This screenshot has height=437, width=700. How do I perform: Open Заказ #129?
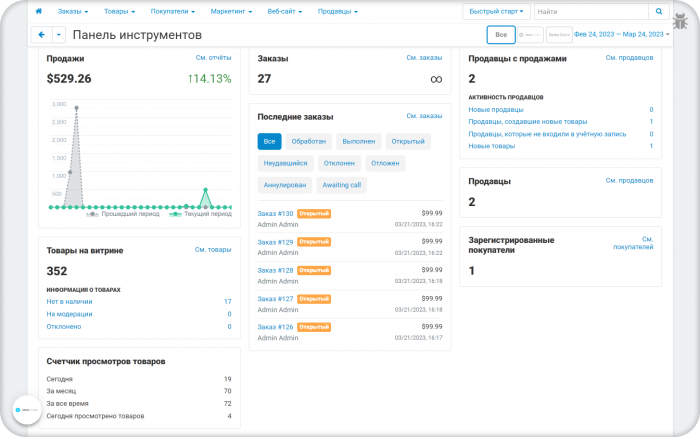pyautogui.click(x=275, y=242)
